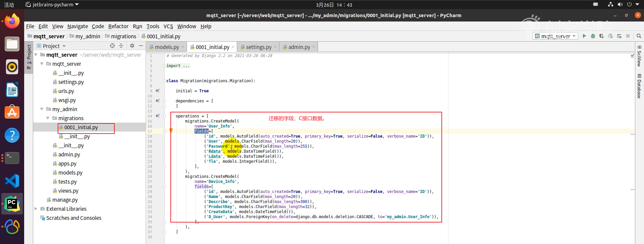
Task: Fold the fields list at line 17
Action: 164,131
